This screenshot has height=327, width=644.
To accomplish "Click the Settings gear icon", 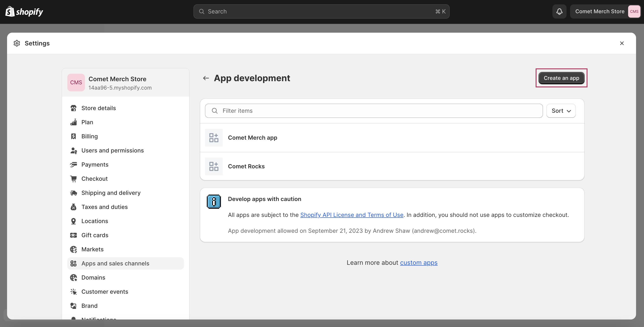I will (x=17, y=43).
